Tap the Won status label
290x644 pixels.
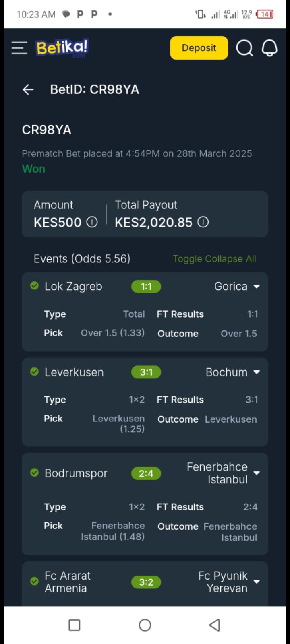tap(33, 169)
